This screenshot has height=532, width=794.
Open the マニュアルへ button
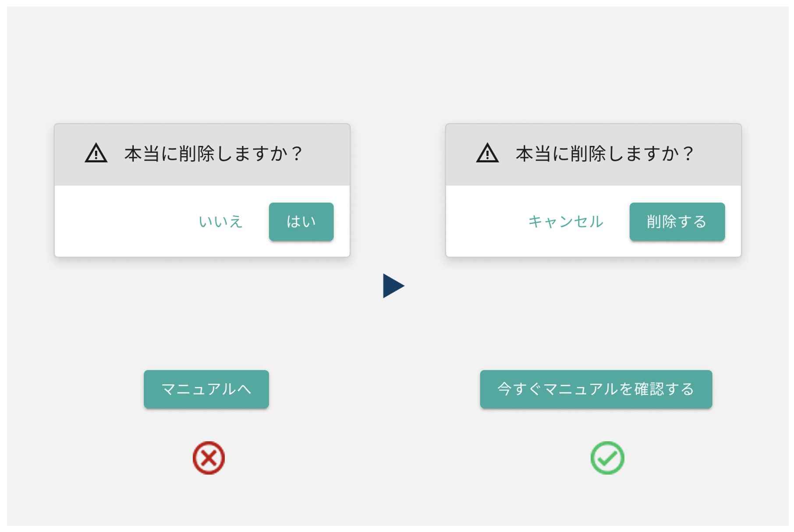pyautogui.click(x=206, y=389)
